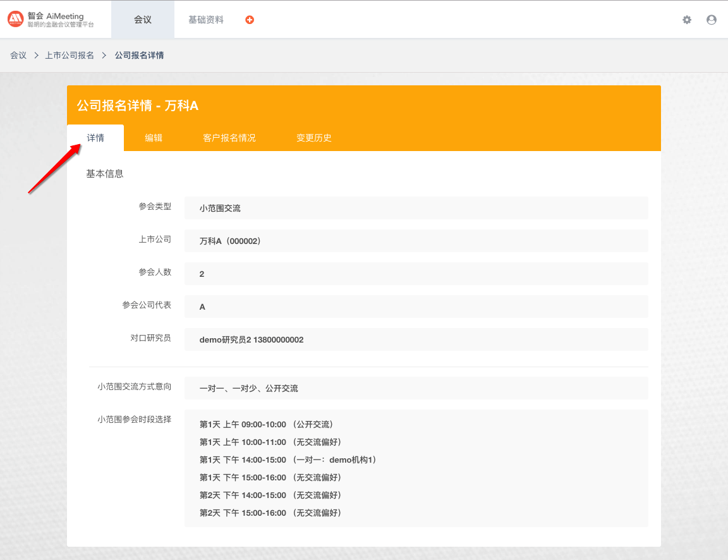Click the 参会类型 field showing 小范围交流
Screen dimensions: 728x560
tap(416, 208)
